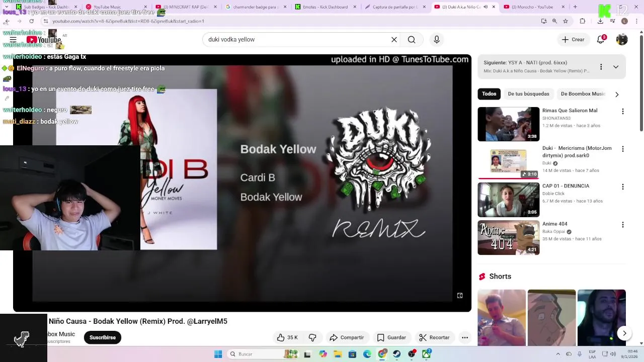Bookmark this page with the star

566,21
